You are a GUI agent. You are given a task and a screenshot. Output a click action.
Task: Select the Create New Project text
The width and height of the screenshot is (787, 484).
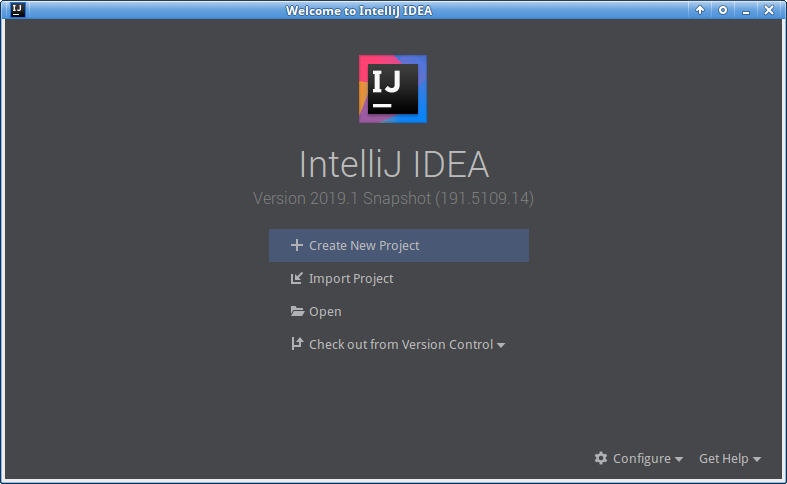pyautogui.click(x=364, y=245)
